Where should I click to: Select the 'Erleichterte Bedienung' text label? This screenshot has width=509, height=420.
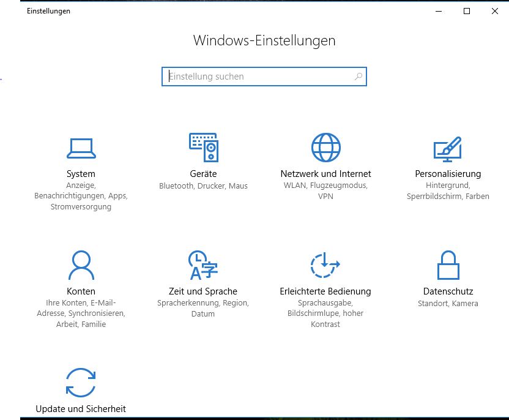pos(325,291)
